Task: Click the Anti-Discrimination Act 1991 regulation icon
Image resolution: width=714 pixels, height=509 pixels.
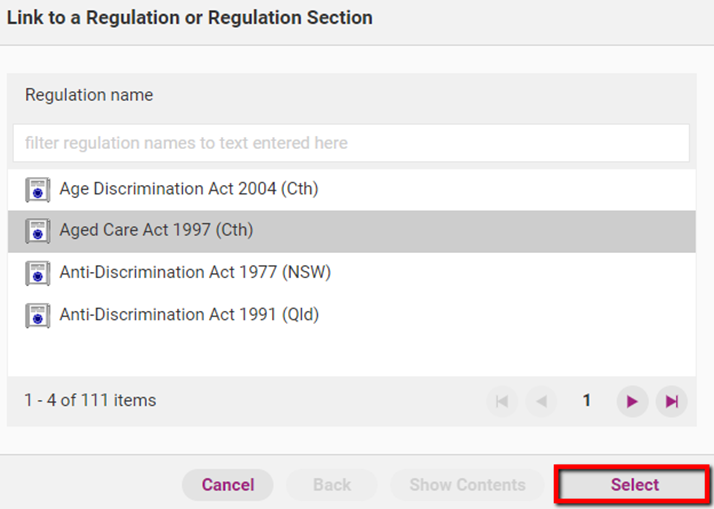Action: (x=38, y=315)
